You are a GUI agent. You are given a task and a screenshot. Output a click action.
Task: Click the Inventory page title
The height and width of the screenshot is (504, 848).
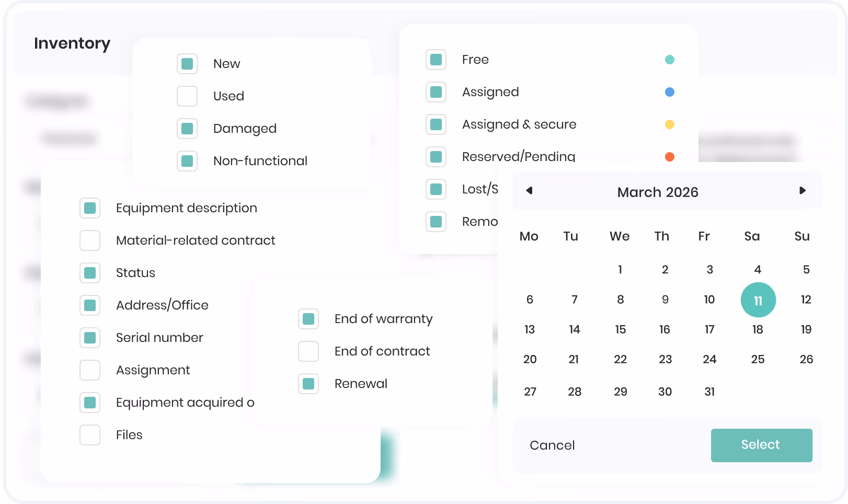(x=72, y=43)
